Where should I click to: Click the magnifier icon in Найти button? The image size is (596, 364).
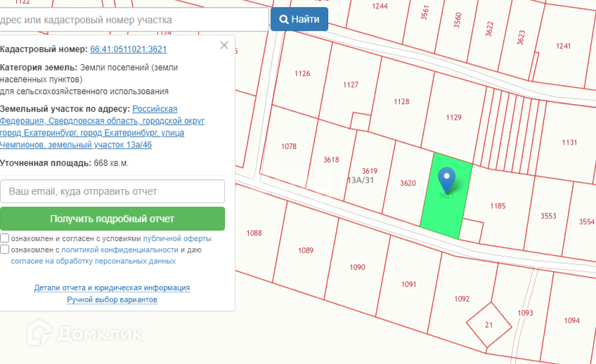(283, 19)
